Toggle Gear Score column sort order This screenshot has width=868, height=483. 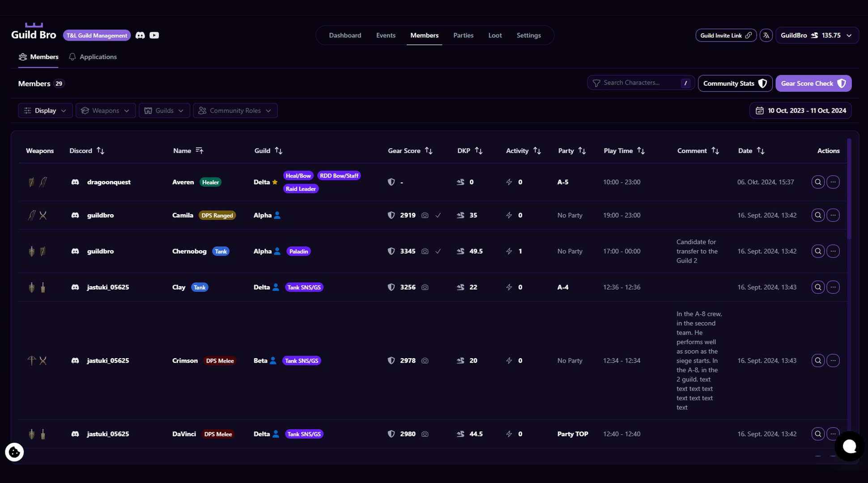pos(429,151)
